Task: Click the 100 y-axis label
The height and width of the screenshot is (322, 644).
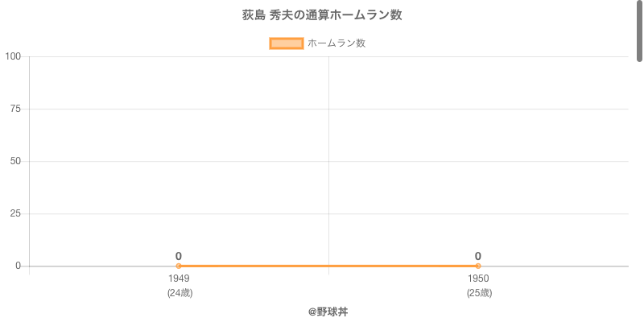Action: pos(13,56)
